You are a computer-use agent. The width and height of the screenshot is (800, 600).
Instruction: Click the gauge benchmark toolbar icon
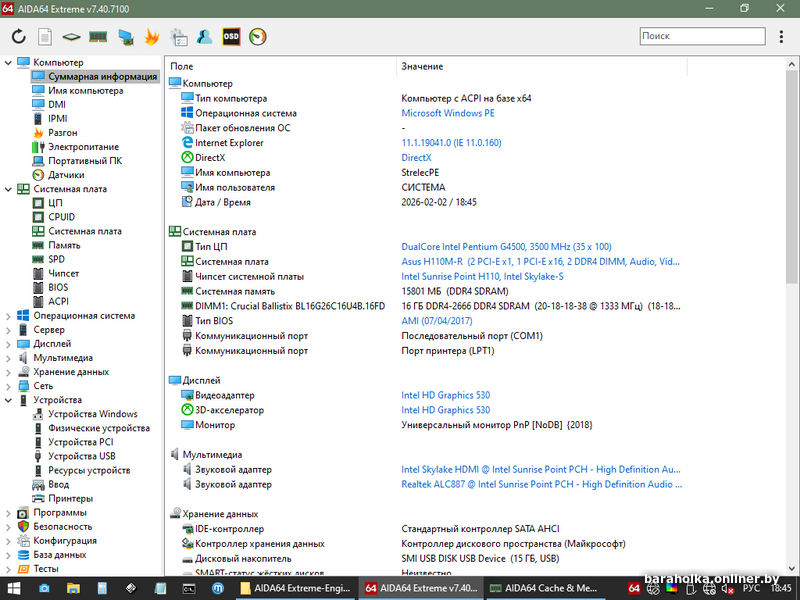[258, 37]
